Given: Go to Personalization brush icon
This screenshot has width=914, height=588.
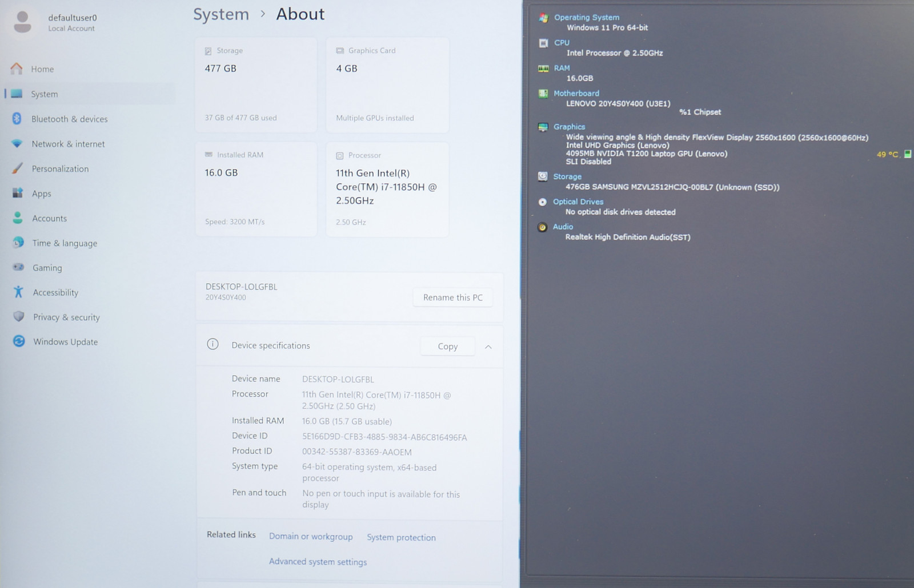Looking at the screenshot, I should [18, 168].
